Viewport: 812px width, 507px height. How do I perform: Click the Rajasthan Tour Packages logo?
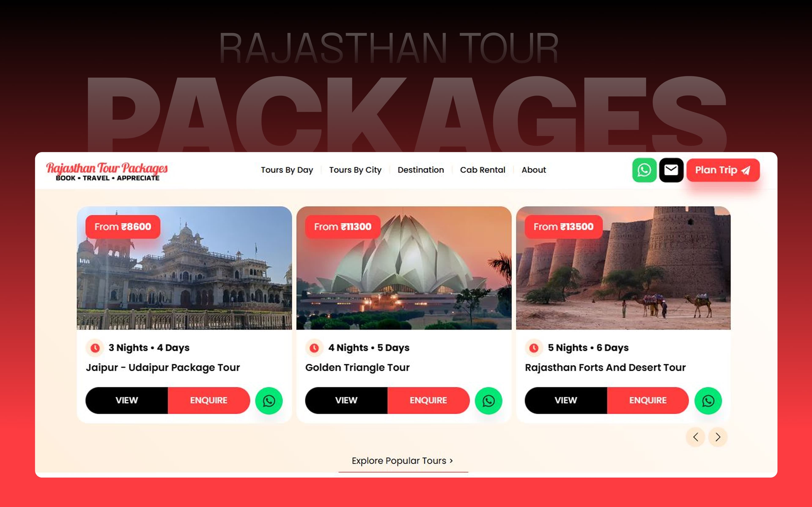(107, 171)
